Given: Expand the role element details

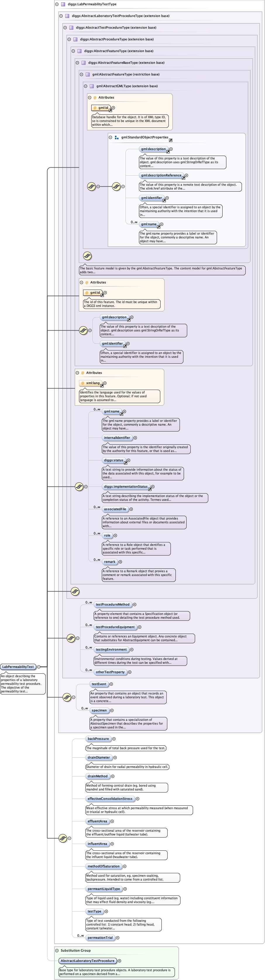Looking at the screenshot, I should point(116,536).
